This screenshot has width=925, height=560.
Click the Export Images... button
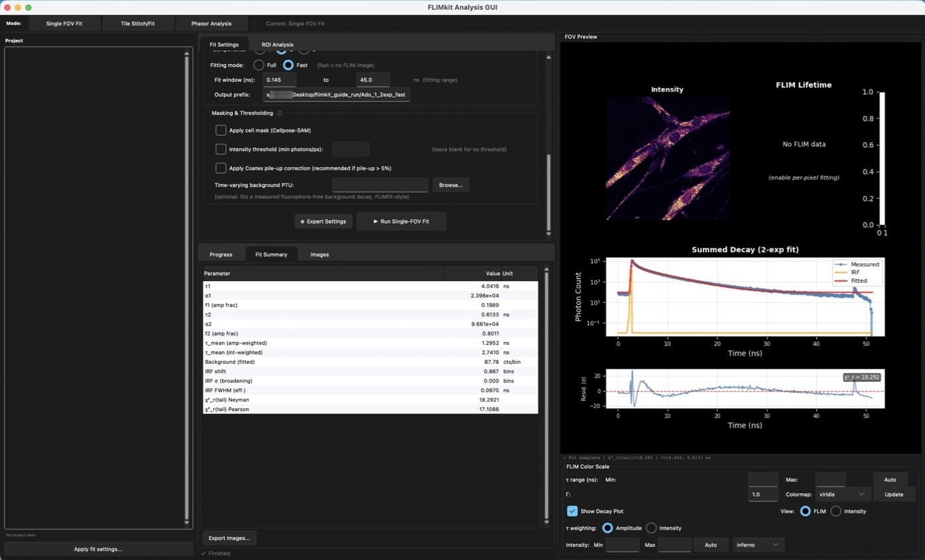point(229,538)
